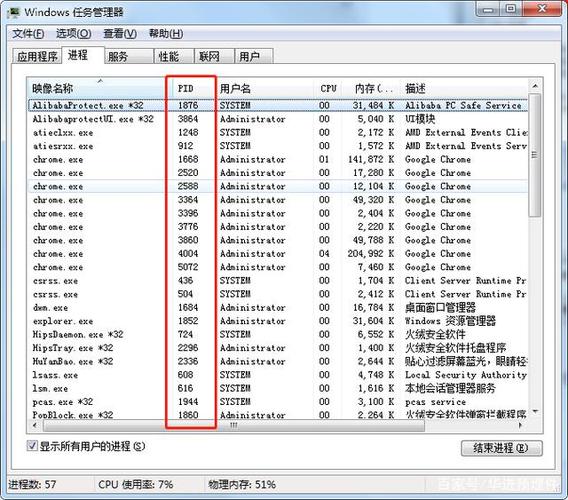The image size is (568, 500).
Task: Click the 141,872 K memory value
Action: pos(371,159)
